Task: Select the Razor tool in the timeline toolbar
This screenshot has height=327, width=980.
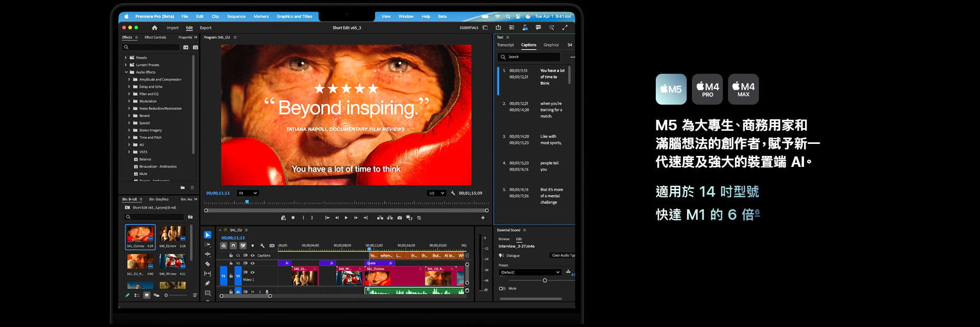Action: (207, 264)
